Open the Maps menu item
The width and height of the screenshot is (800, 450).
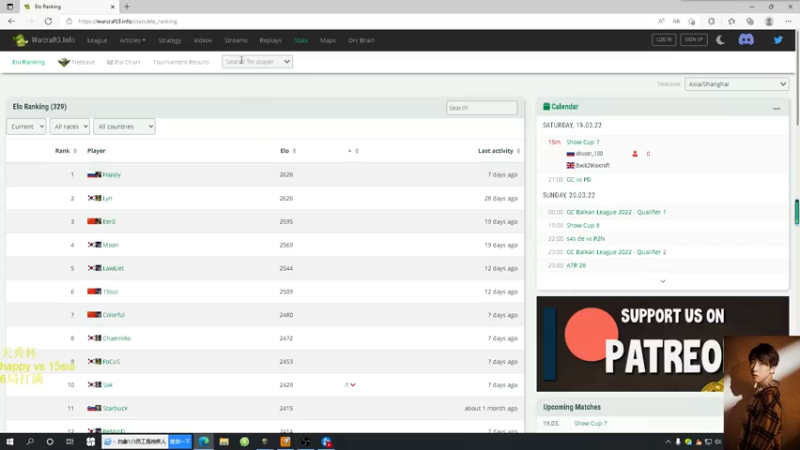[x=328, y=40]
